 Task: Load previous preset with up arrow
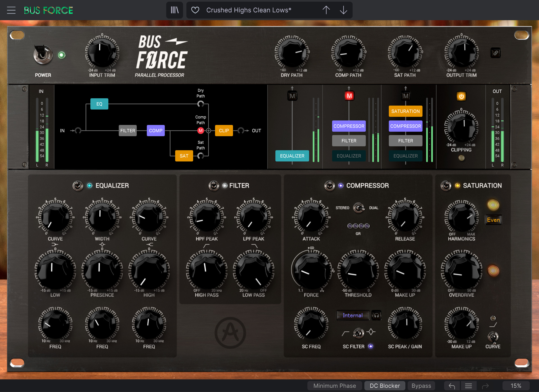[x=326, y=10]
